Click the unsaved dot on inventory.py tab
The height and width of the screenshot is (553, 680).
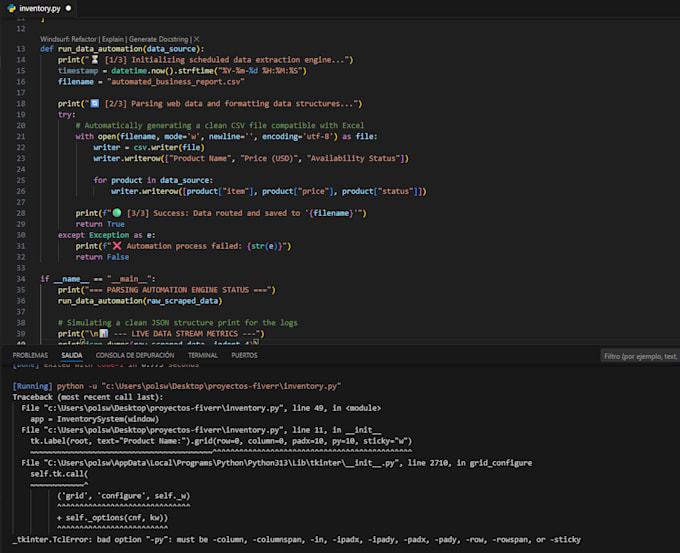click(68, 8)
